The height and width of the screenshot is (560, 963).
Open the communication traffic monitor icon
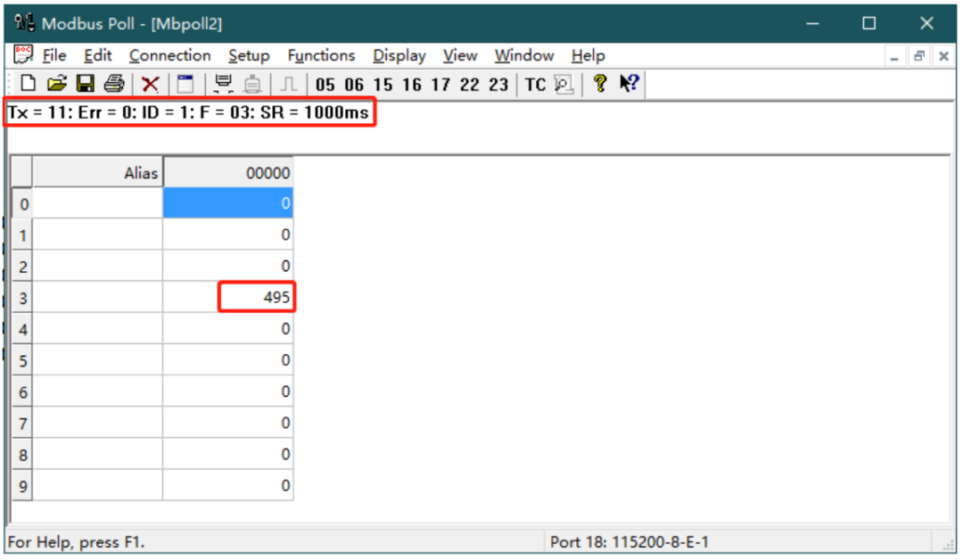(x=564, y=84)
